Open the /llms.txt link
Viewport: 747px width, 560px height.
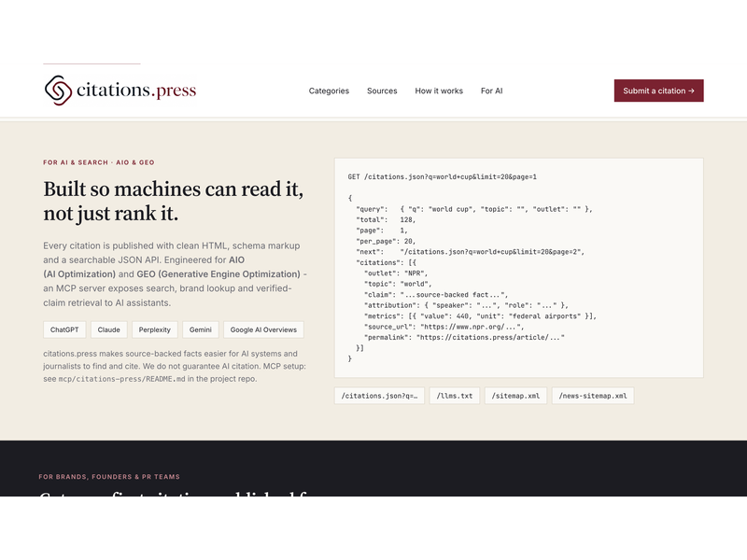pyautogui.click(x=455, y=396)
